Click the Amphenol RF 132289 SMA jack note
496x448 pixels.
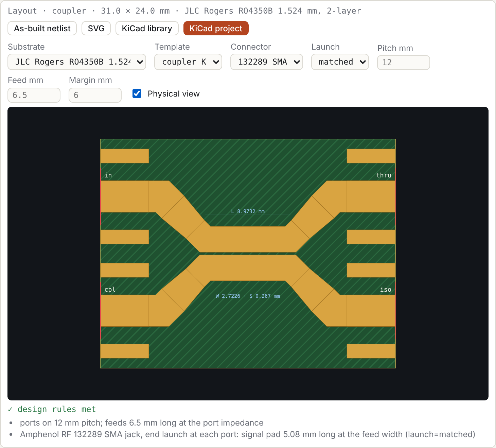click(247, 434)
